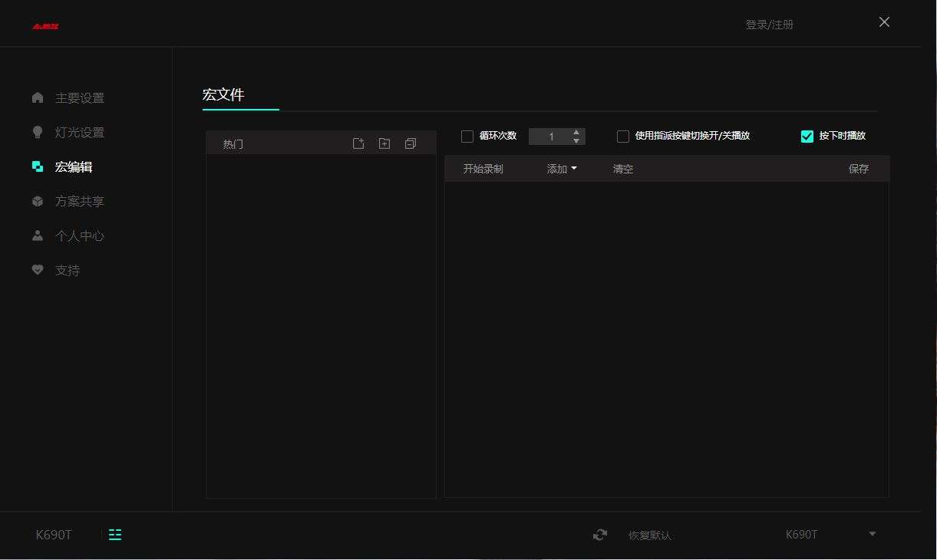Open the 主要设置 home icon
This screenshot has height=560, width=937.
tap(38, 97)
